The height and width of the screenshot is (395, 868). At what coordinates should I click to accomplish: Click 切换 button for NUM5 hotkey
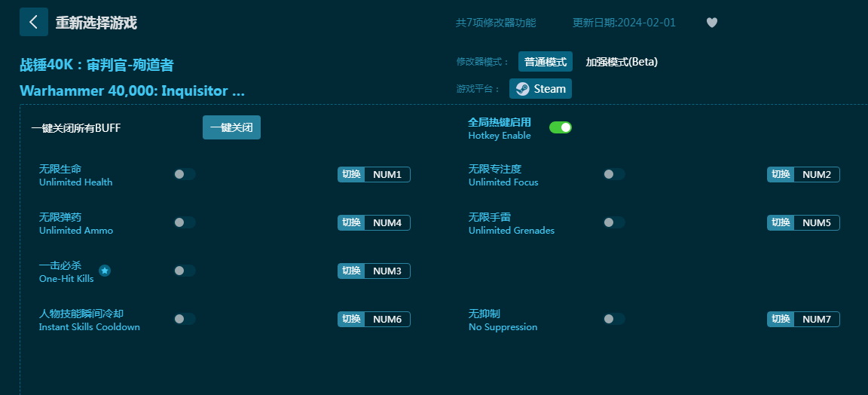coord(781,222)
